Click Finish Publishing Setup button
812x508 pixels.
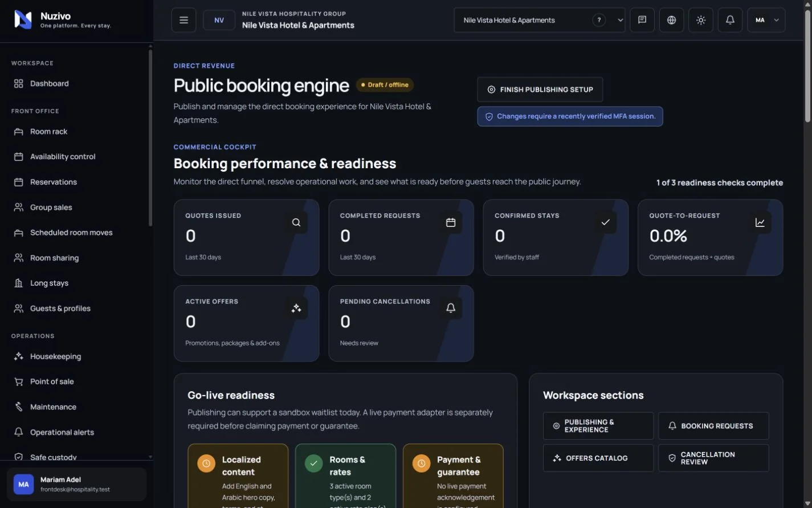540,90
